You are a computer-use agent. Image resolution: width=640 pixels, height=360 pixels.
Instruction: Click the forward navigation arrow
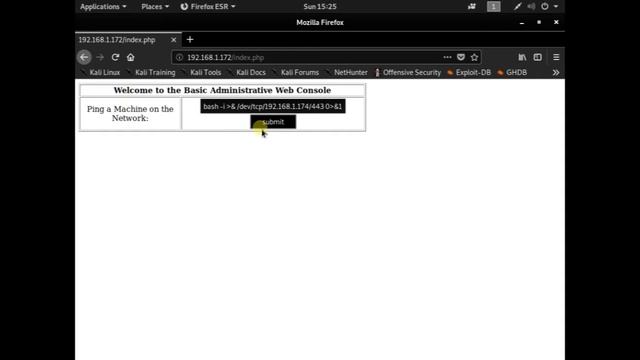pos(100,57)
